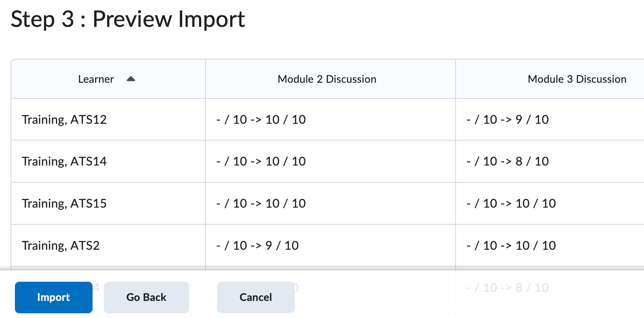
Task: Click ATS15's Module 3 grade cell
Action: (511, 203)
